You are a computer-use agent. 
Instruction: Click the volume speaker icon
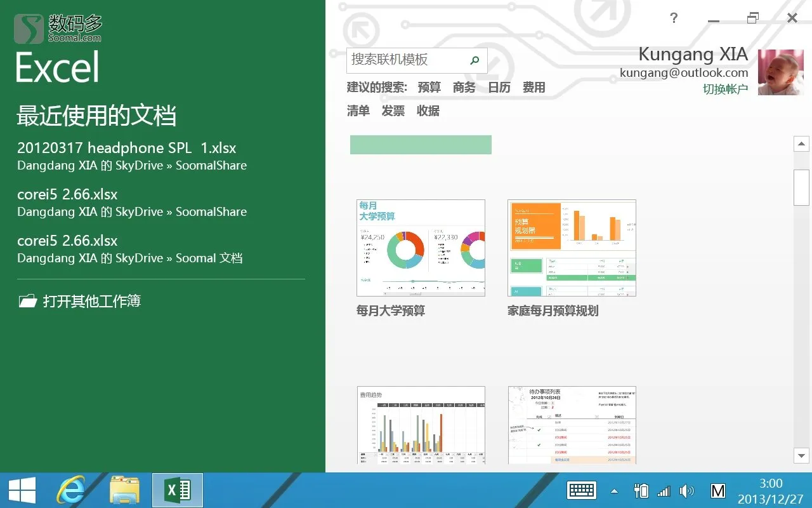[x=686, y=491]
